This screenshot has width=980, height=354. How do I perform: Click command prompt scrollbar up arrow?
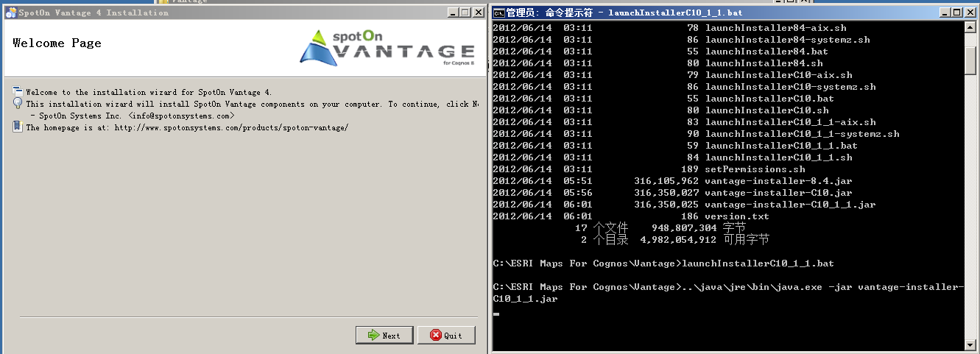(970, 27)
